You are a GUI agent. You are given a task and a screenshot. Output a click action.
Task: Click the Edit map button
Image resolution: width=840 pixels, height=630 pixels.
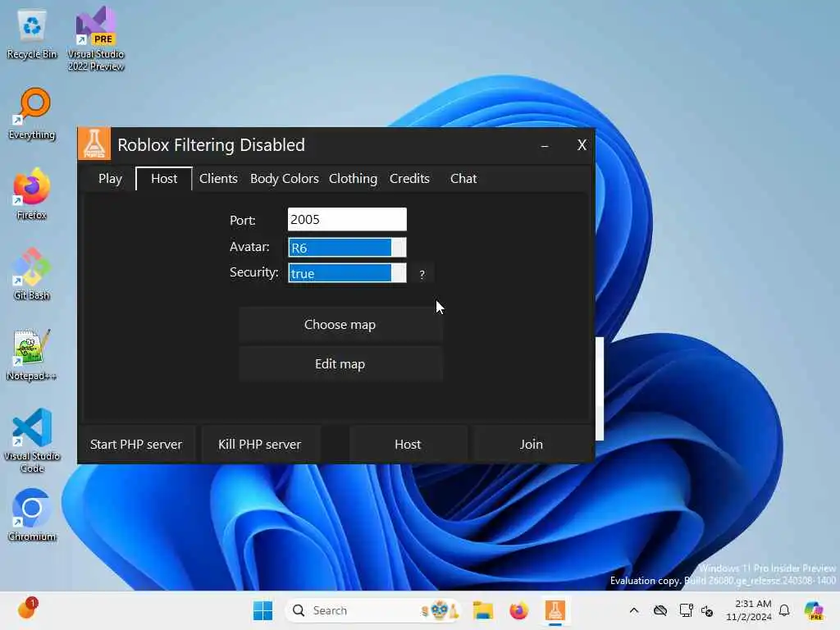coord(340,363)
